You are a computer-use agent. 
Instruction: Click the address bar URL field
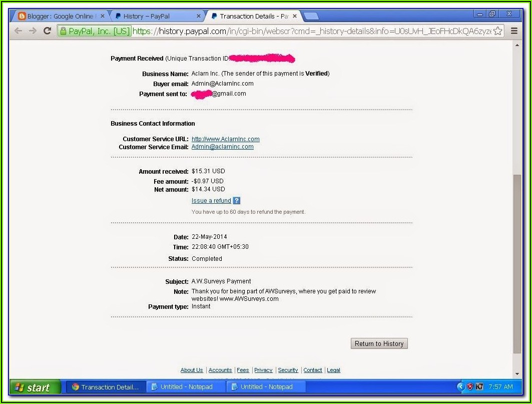[310, 31]
